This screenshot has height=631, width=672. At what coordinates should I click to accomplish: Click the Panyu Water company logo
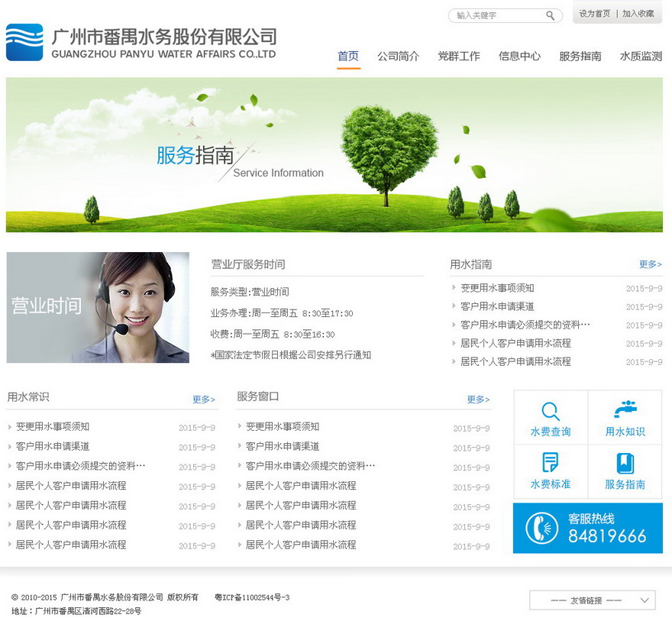coord(24,42)
